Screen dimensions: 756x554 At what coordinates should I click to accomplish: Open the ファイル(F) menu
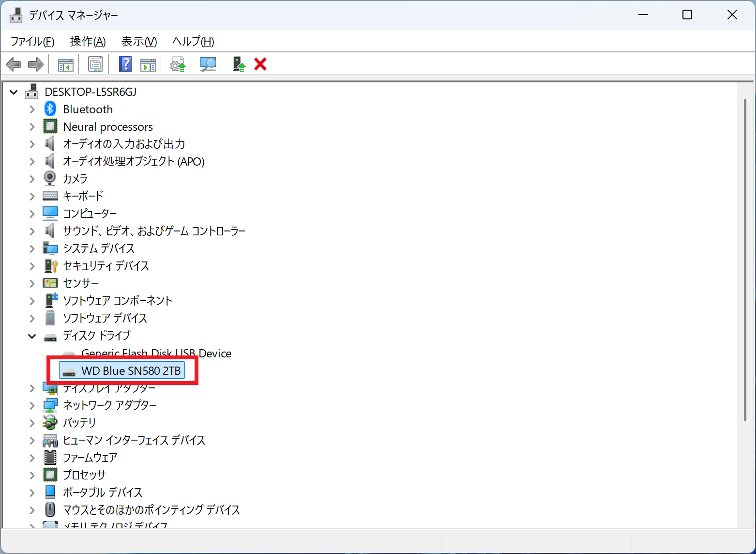(32, 42)
